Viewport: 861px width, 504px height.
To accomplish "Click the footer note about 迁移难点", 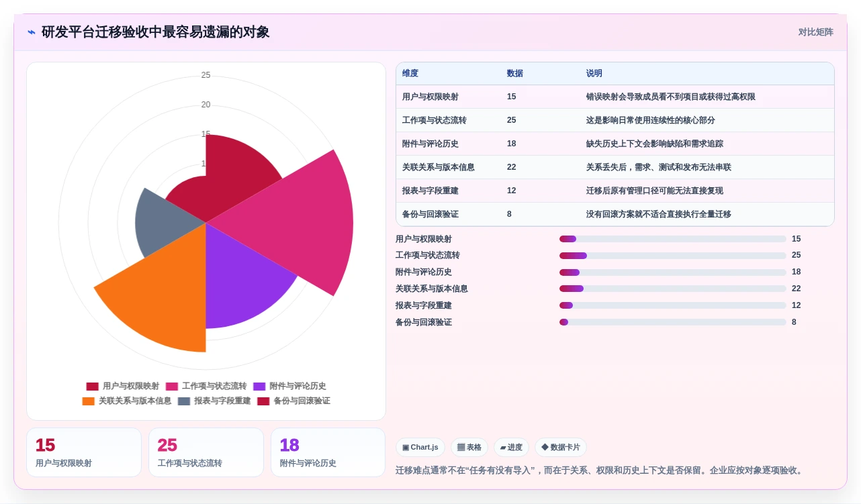I will (x=599, y=470).
